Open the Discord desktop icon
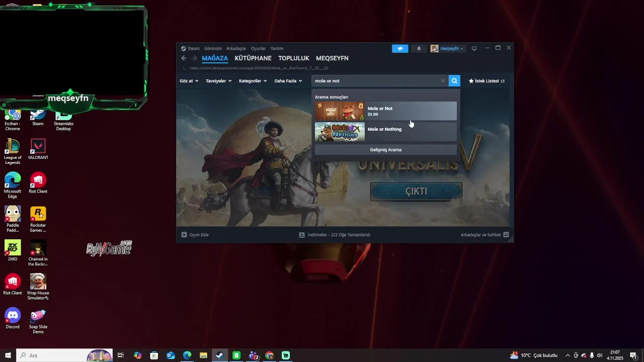The image size is (644, 362). 13,318
